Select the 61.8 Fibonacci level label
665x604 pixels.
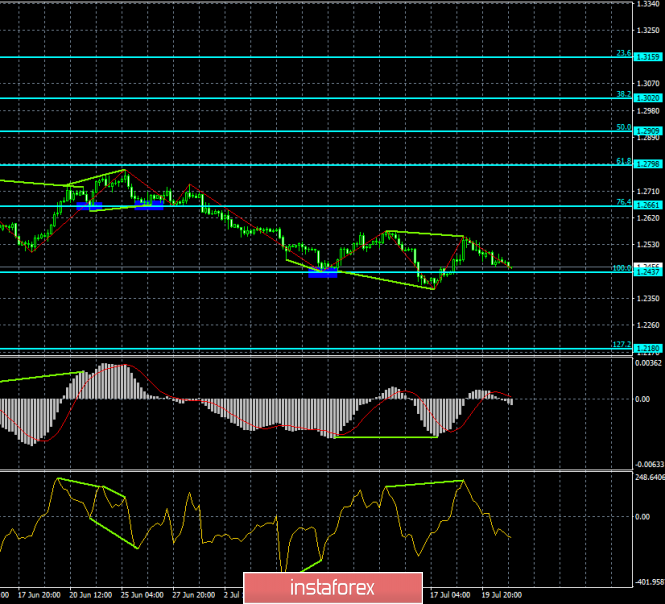coord(623,161)
